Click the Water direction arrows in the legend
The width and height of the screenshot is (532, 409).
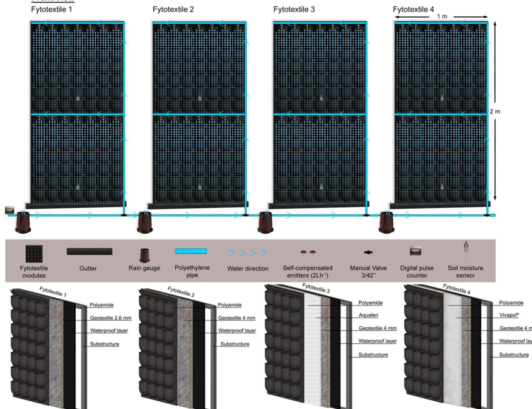coord(247,253)
